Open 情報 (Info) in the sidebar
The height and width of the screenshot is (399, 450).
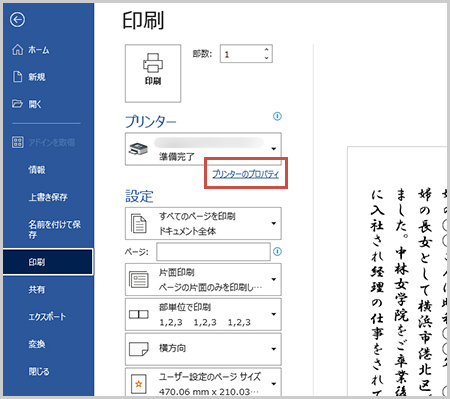[37, 170]
